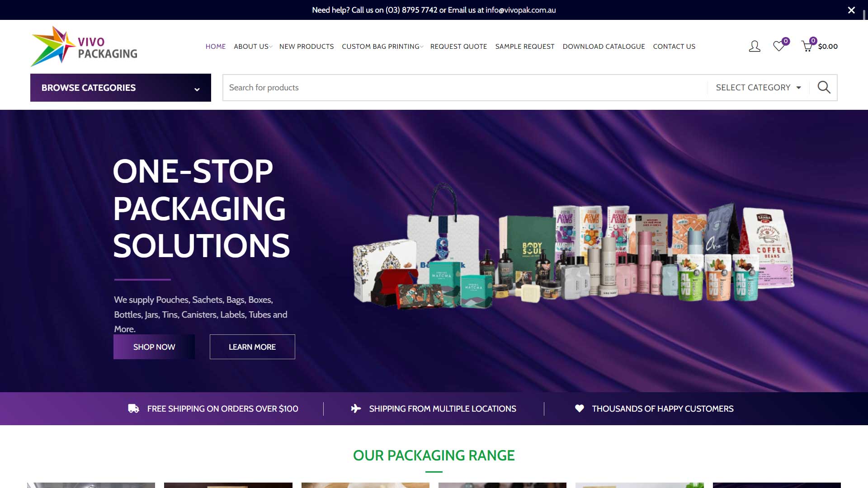The image size is (868, 488).
Task: Open Download Catalogue menu item
Action: [x=604, y=47]
